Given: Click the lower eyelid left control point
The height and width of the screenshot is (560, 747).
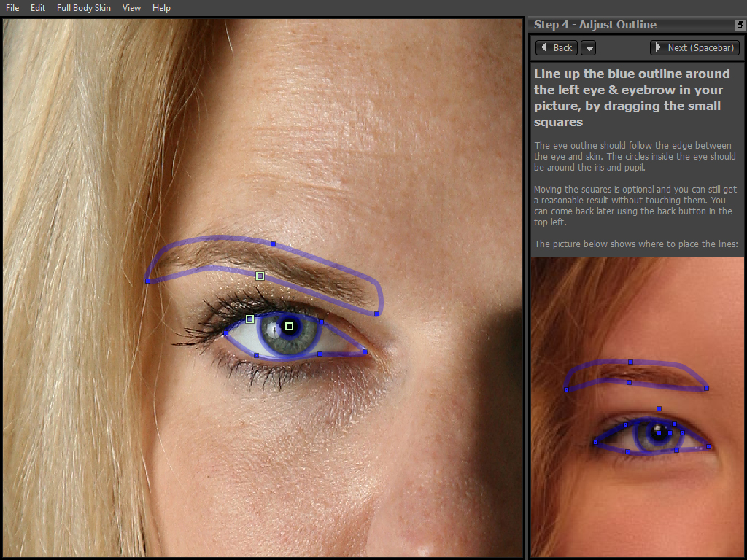Looking at the screenshot, I should point(256,355).
